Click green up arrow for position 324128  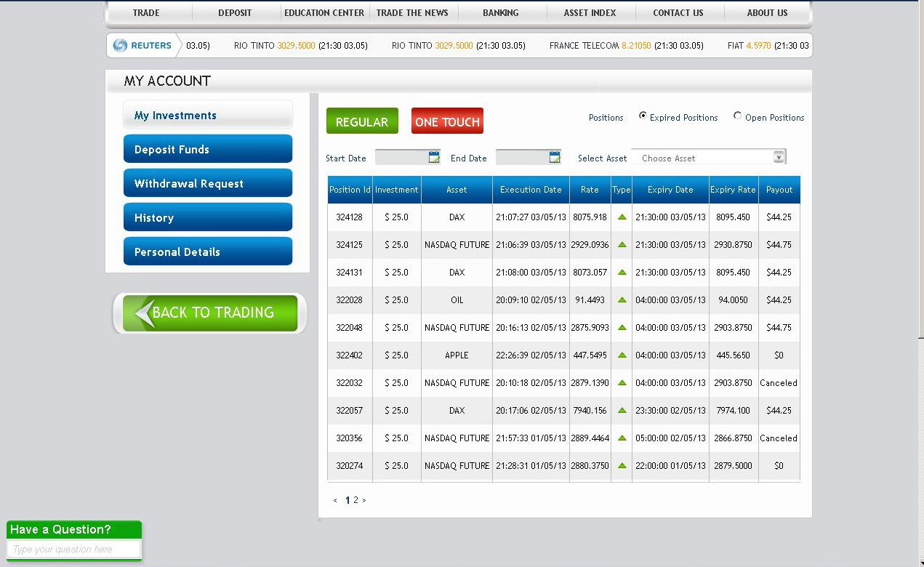[622, 217]
